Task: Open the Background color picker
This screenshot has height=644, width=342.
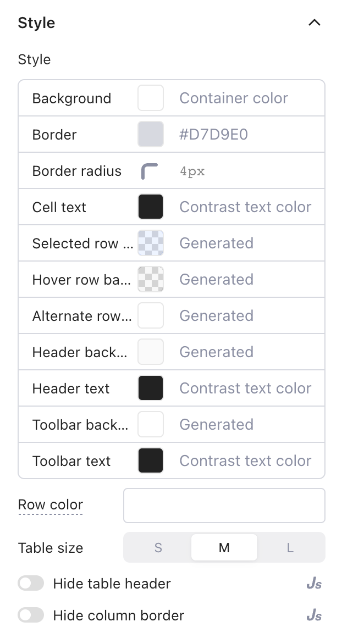Action: click(x=151, y=98)
